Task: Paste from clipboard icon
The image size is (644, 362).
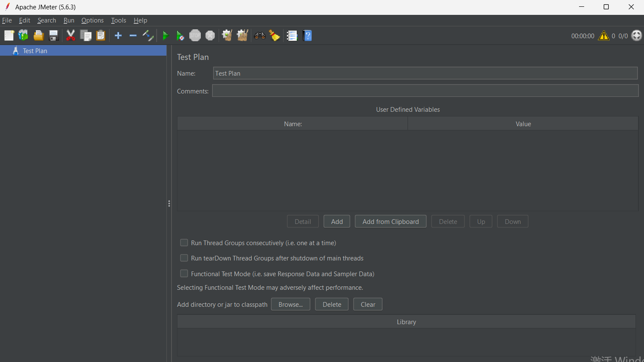Action: [x=101, y=36]
